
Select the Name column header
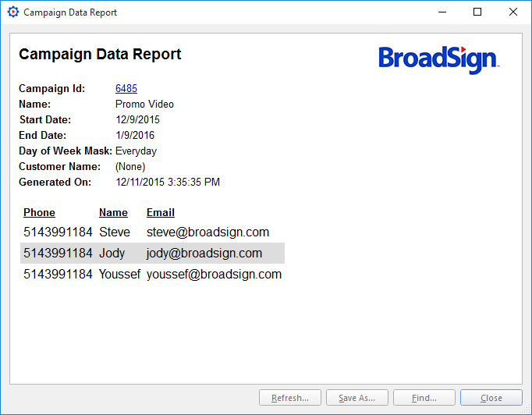tap(113, 212)
